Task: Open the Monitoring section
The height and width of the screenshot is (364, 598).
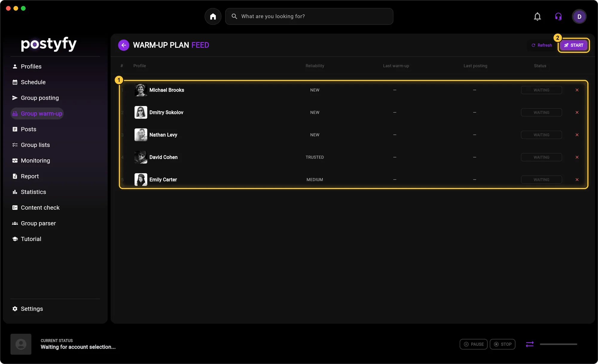Action: [x=31, y=161]
